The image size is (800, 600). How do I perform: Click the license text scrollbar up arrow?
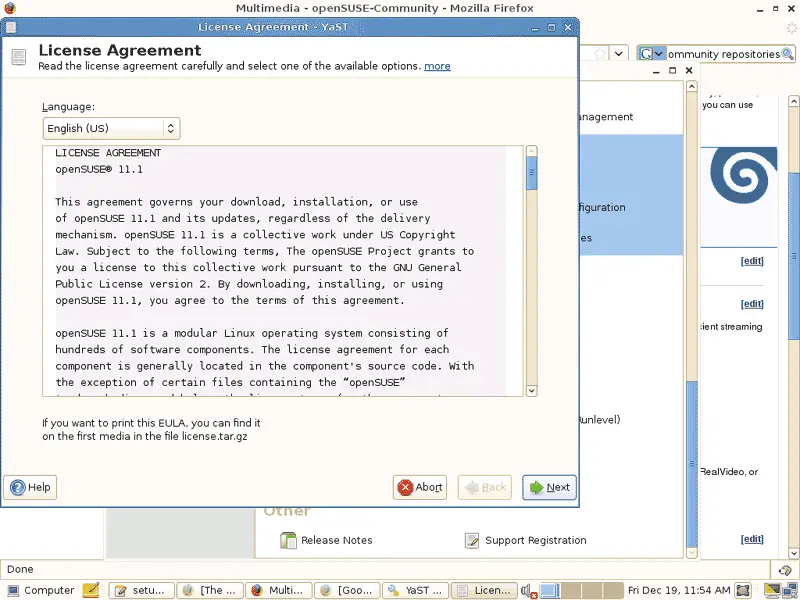tap(532, 151)
